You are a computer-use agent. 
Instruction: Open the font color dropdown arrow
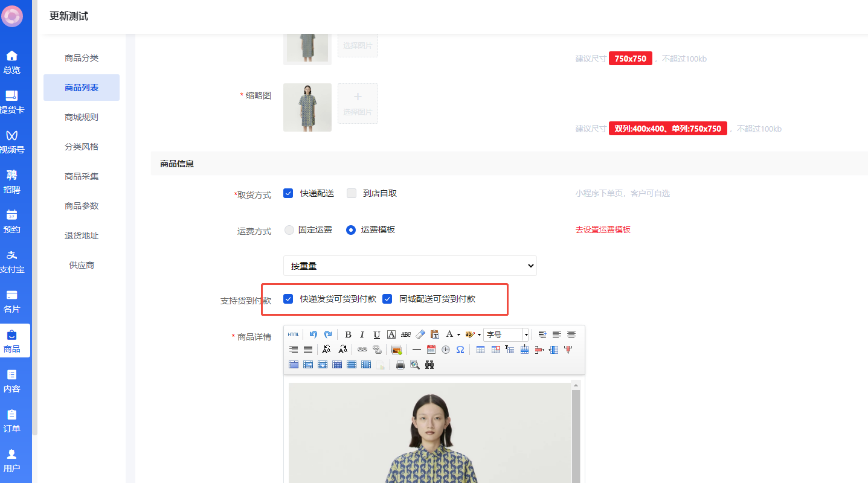click(458, 334)
